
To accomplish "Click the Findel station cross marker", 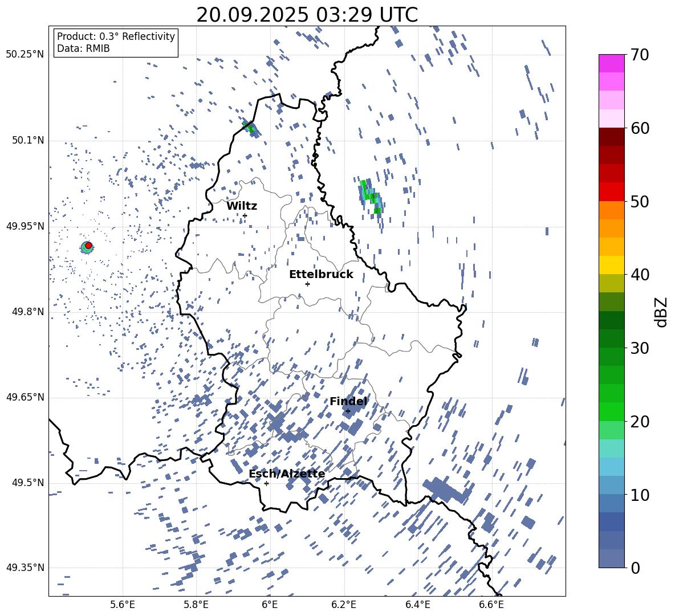I will [x=348, y=411].
